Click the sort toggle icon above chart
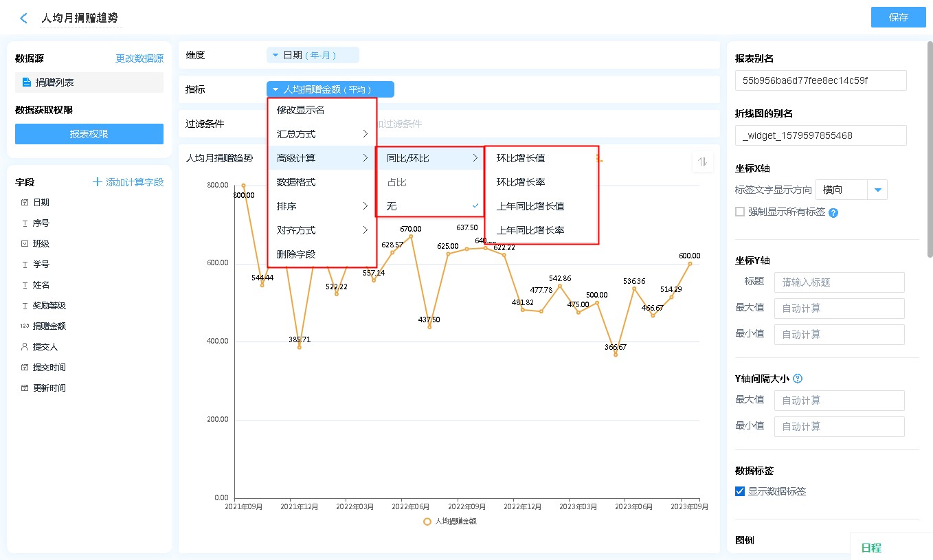The image size is (933, 560). (x=702, y=161)
